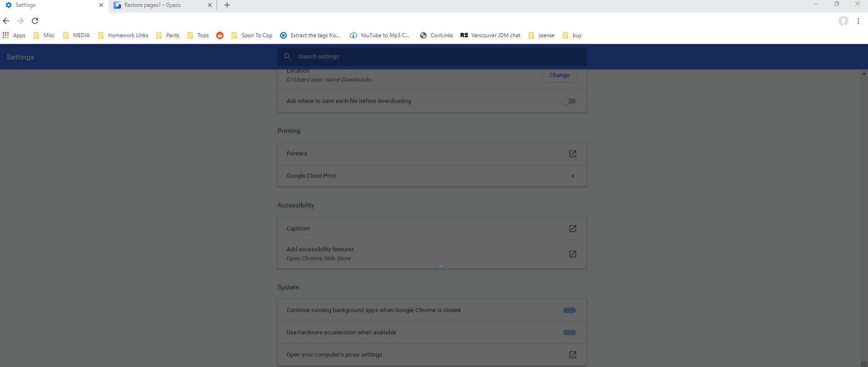
Task: Click the Change download location button
Action: 560,75
